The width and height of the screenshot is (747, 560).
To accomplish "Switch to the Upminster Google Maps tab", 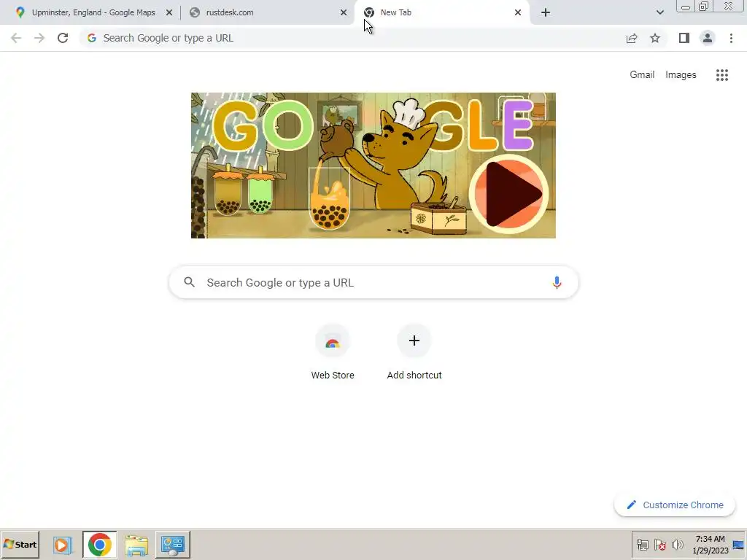I will point(93,12).
